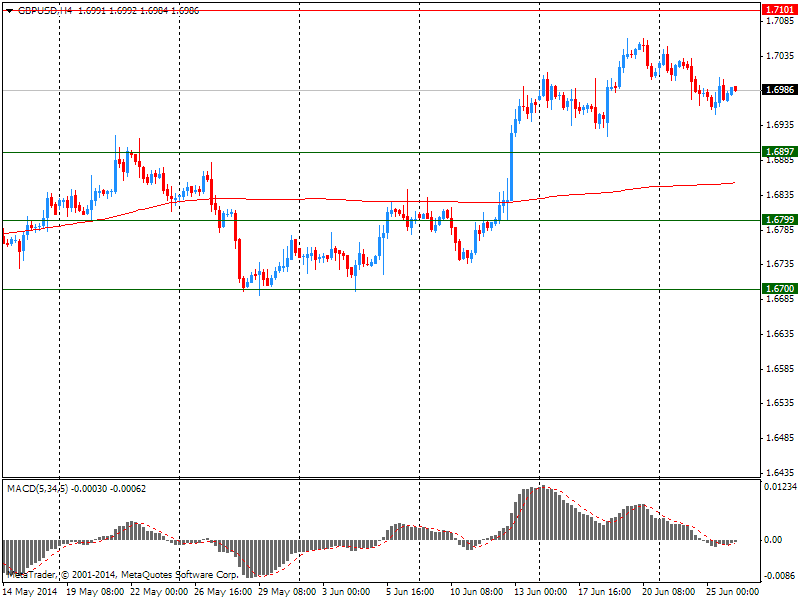This screenshot has width=800, height=600.
Task: Select the current price label 1.6986
Action: tap(780, 90)
